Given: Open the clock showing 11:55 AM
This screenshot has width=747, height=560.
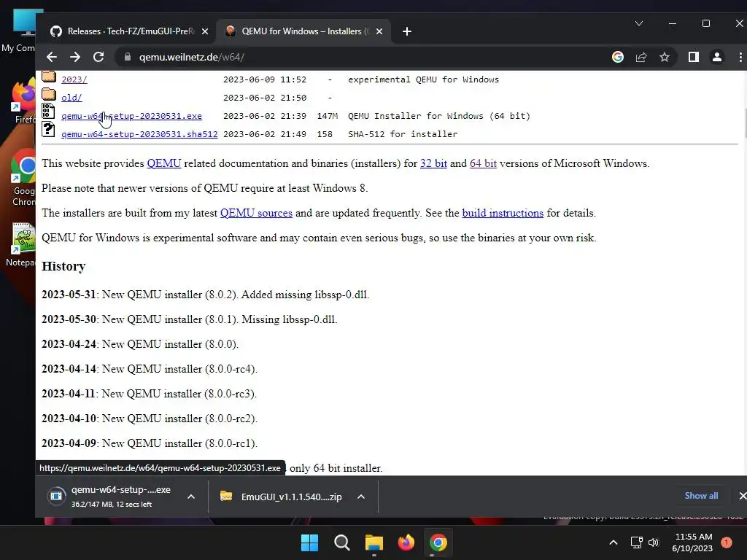Looking at the screenshot, I should pos(693,542).
